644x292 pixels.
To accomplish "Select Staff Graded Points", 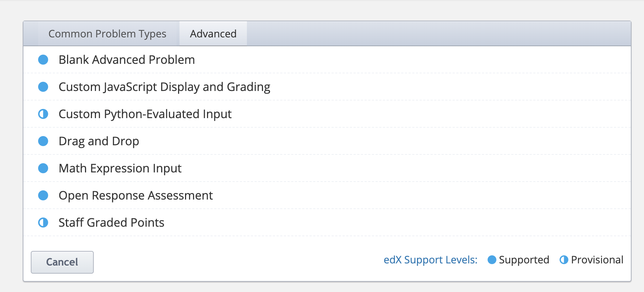I will 327,223.
